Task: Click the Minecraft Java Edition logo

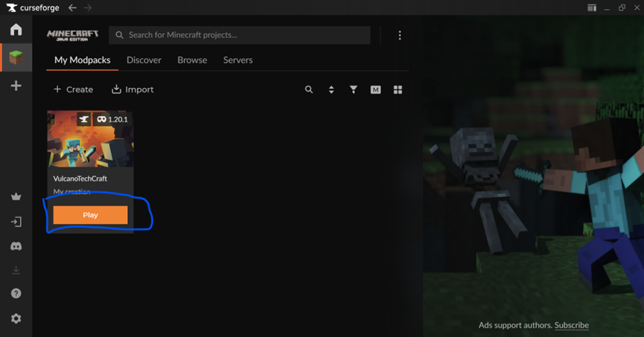Action: click(72, 36)
